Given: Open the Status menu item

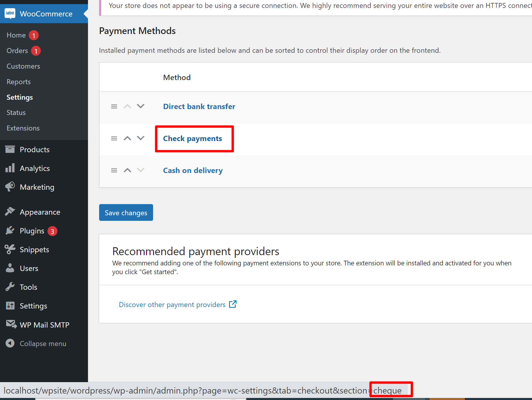Looking at the screenshot, I should pos(16,112).
